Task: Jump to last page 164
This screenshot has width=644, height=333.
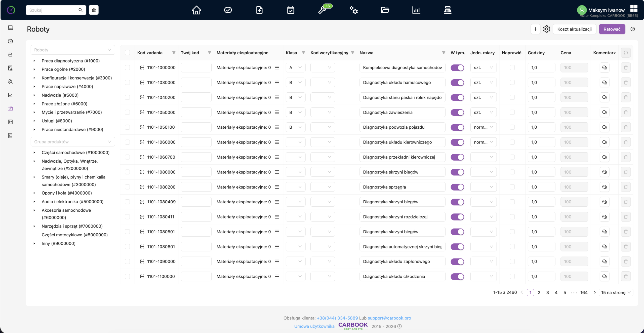Action: pos(584,292)
